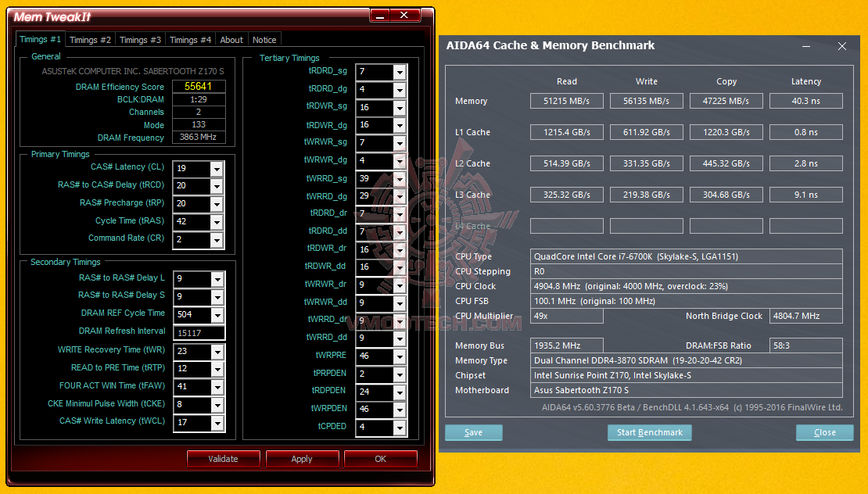Switch to the Timings #4 tab
The width and height of the screenshot is (868, 494).
191,40
